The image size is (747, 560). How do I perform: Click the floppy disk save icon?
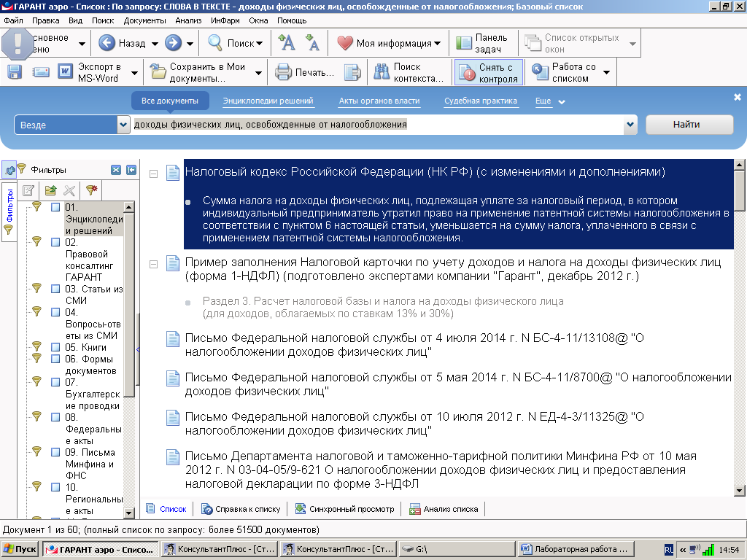pos(15,72)
